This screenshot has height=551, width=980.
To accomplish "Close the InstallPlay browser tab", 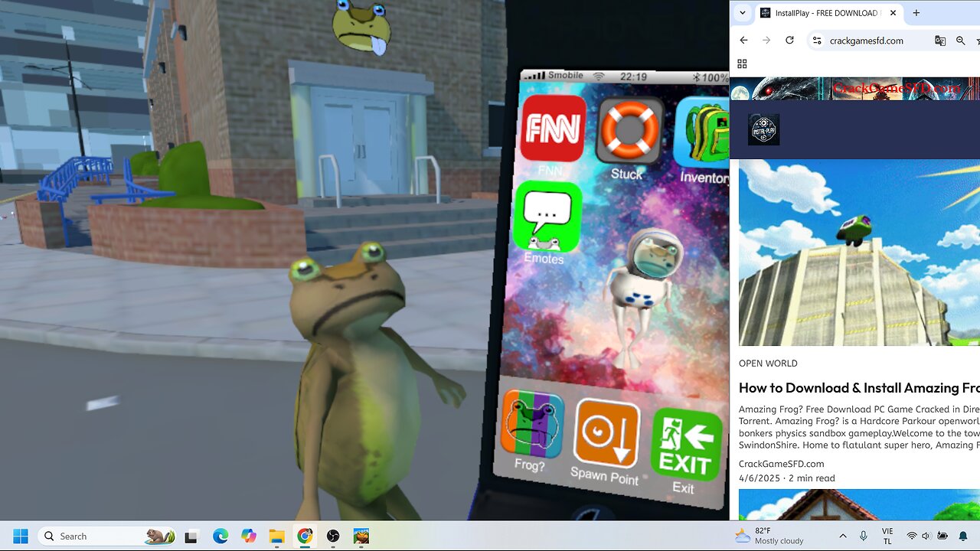I will (893, 13).
